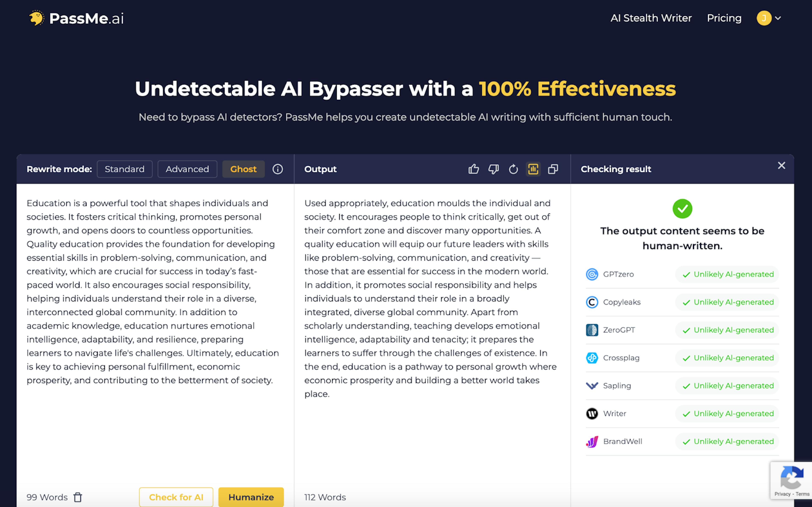
Task: Select Advanced rewrite mode
Action: click(187, 169)
